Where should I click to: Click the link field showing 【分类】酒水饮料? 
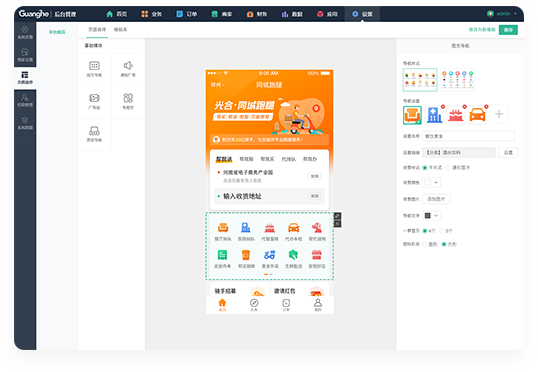point(459,153)
